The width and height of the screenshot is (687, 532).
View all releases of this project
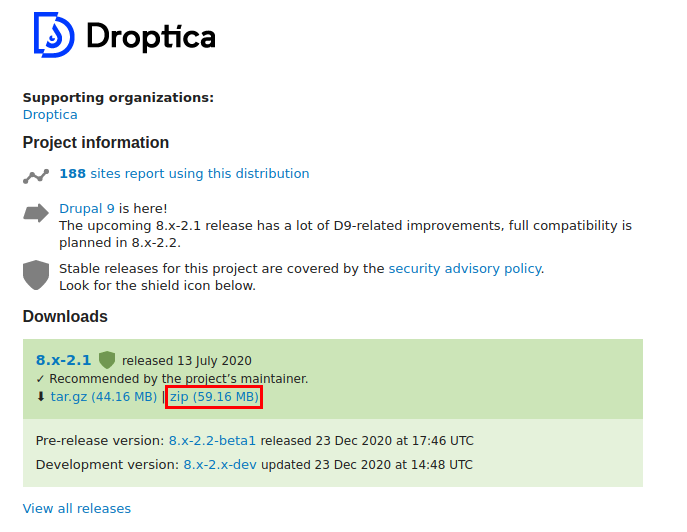(x=77, y=509)
